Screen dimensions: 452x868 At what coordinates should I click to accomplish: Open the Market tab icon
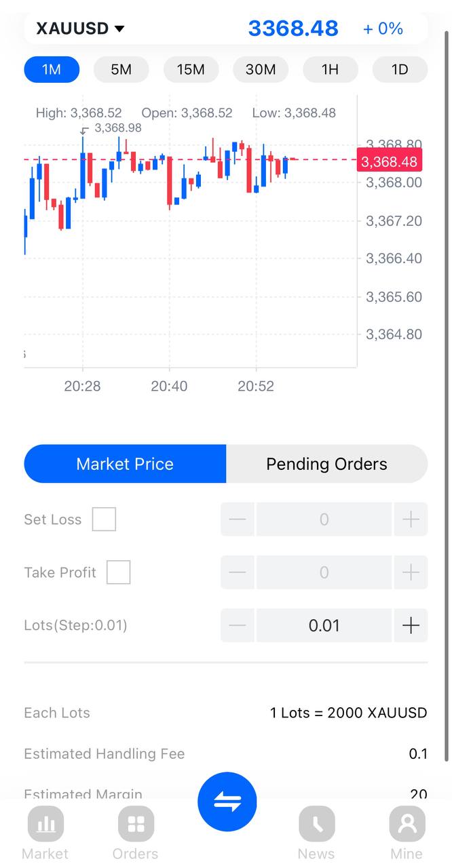(45, 823)
